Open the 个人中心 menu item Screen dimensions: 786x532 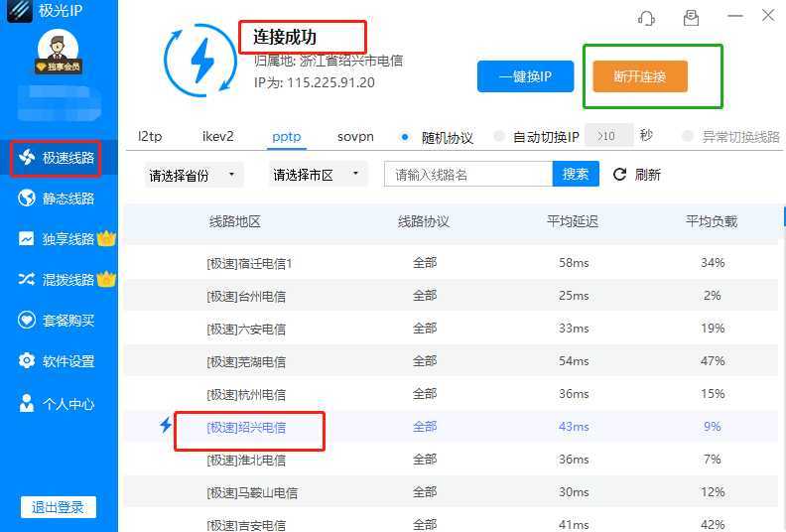(x=59, y=403)
